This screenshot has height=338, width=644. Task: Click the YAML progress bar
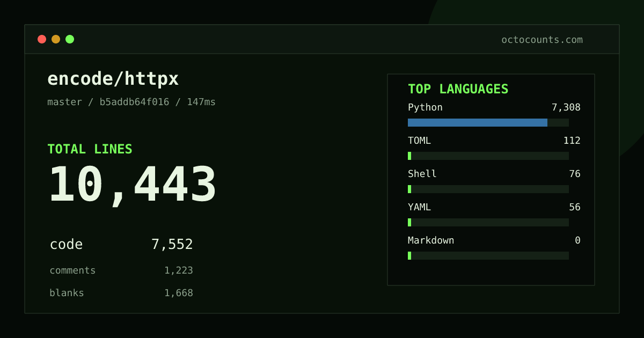click(488, 222)
